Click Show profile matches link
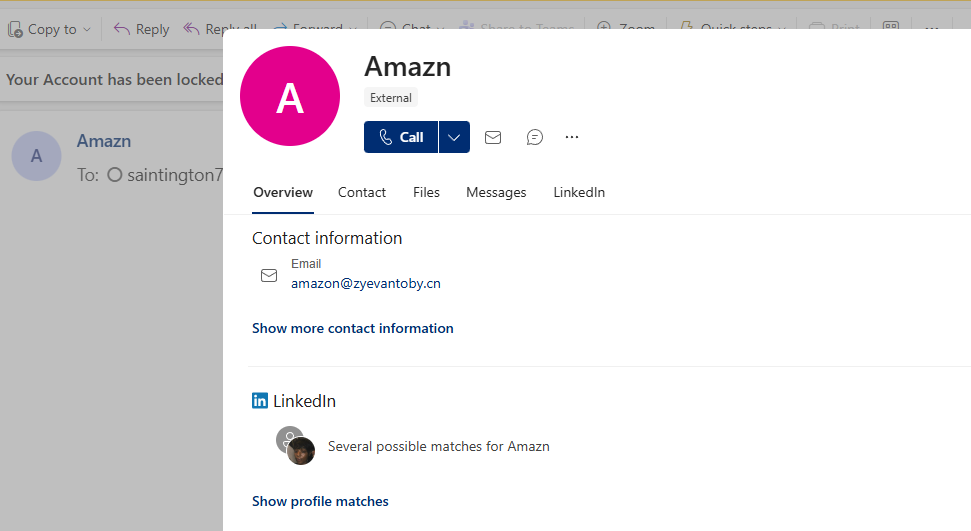 point(320,501)
